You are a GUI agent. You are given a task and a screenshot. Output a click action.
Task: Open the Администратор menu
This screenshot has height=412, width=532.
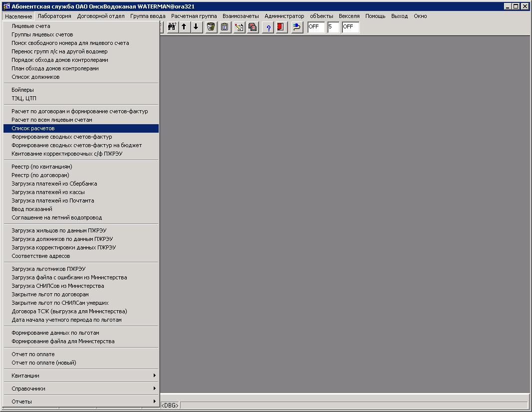284,16
